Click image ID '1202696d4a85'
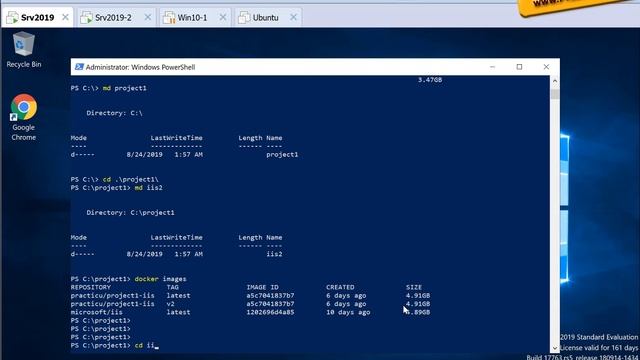This screenshot has width=640, height=360. 270,312
